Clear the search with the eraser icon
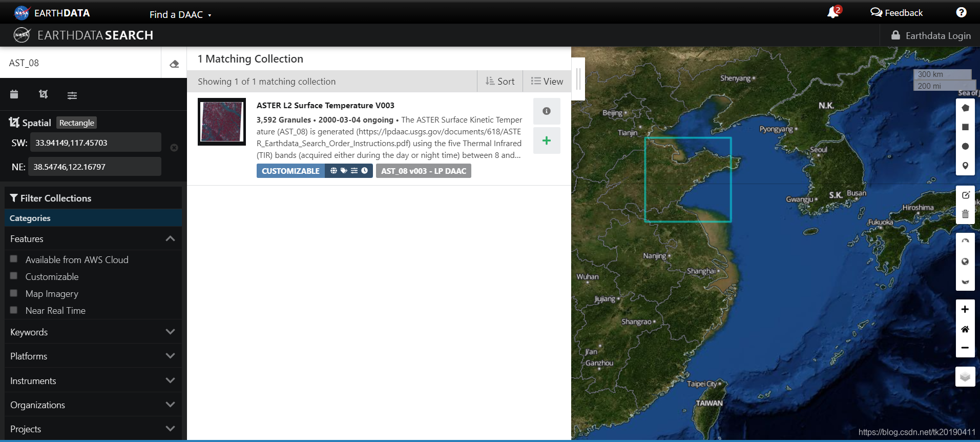 (174, 64)
